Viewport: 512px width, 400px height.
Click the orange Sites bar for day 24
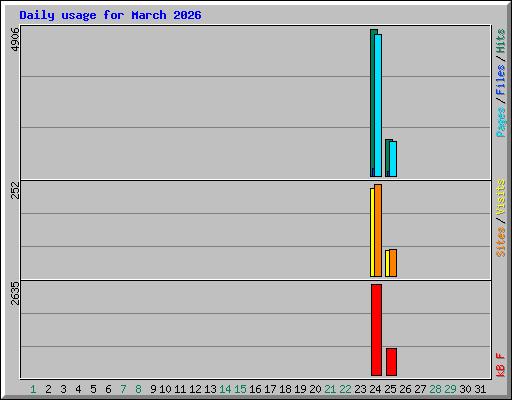point(378,230)
